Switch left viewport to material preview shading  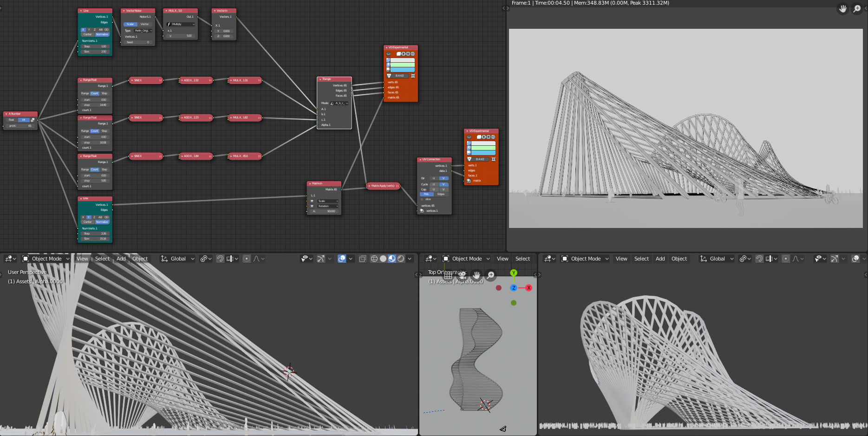[392, 259]
